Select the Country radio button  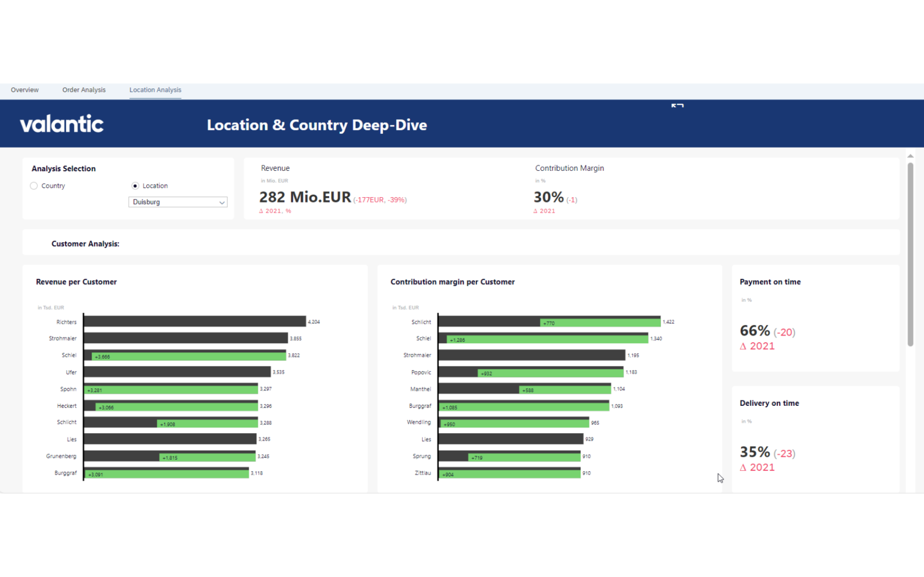click(34, 186)
